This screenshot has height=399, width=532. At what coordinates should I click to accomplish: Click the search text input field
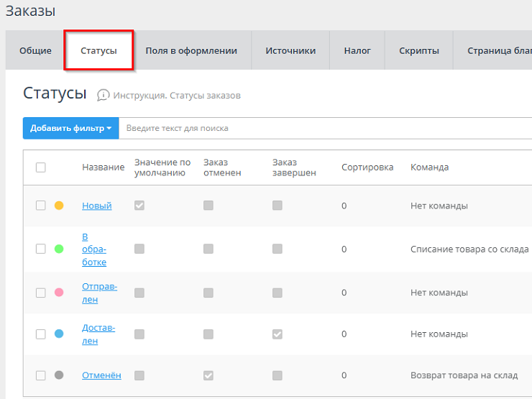(x=324, y=129)
